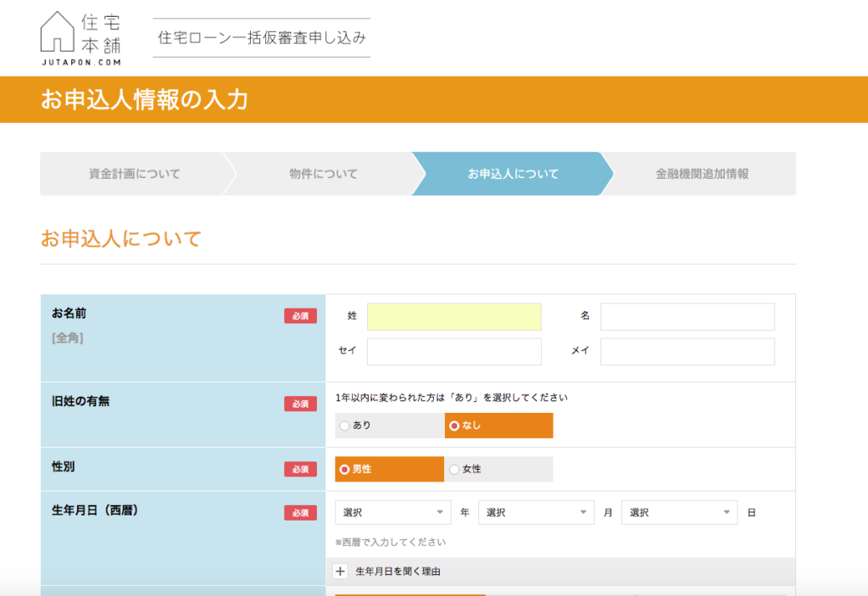Click the 住宅ローン一括仮審査申し込み header text

pos(261,38)
